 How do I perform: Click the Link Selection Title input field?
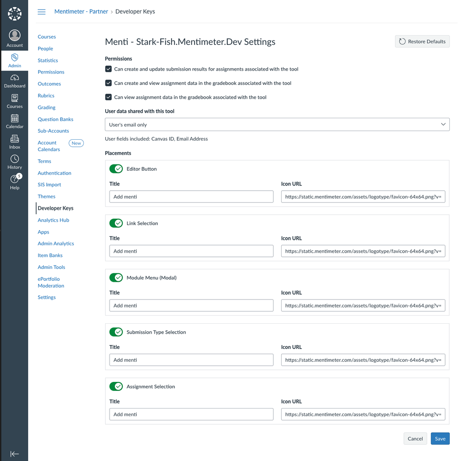(191, 251)
